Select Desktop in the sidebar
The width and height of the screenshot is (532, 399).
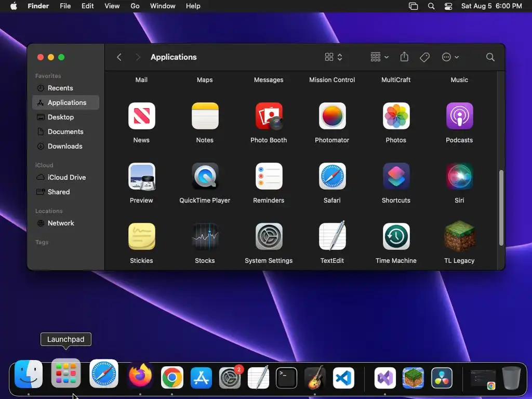(x=66, y=117)
